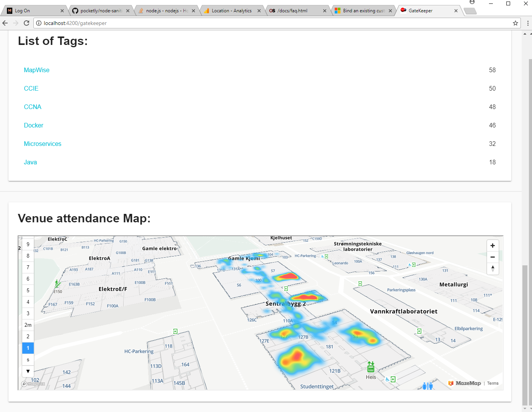Close the Log On tab
Viewport: 532px width, 412px height.
click(62, 11)
